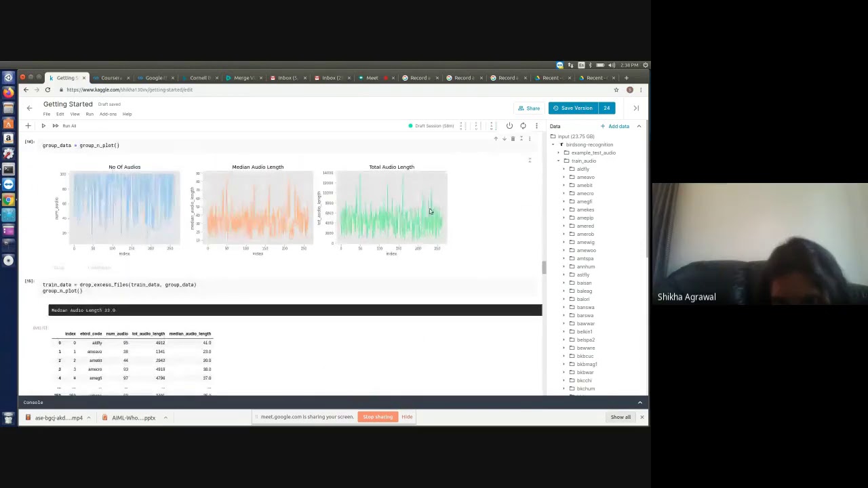Image resolution: width=868 pixels, height=488 pixels.
Task: Click Stop sharing in the Meet banner
Action: point(378,417)
